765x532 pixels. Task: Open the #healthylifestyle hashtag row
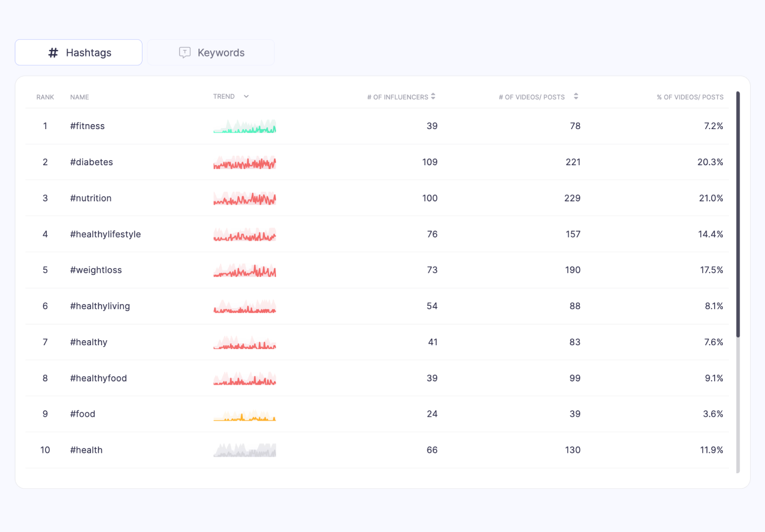pos(377,234)
